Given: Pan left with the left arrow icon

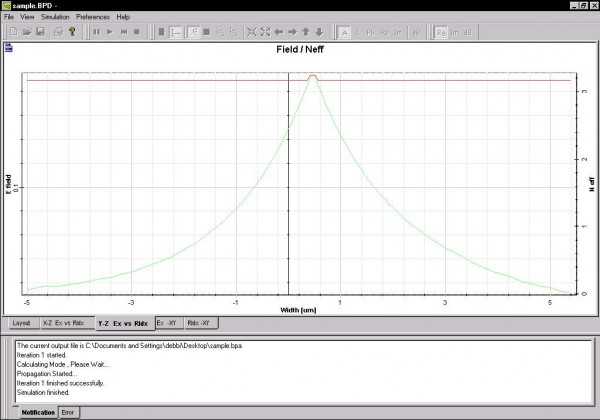Looking at the screenshot, I should (x=279, y=32).
